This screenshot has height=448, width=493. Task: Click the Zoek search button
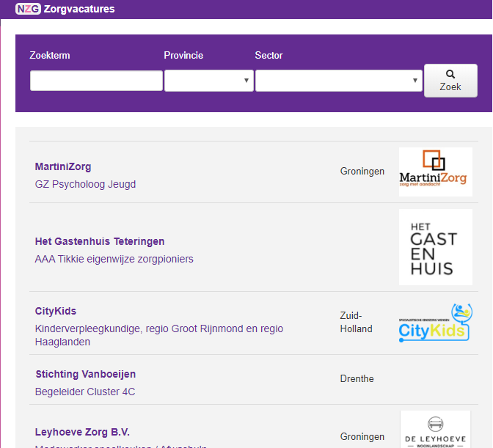450,81
